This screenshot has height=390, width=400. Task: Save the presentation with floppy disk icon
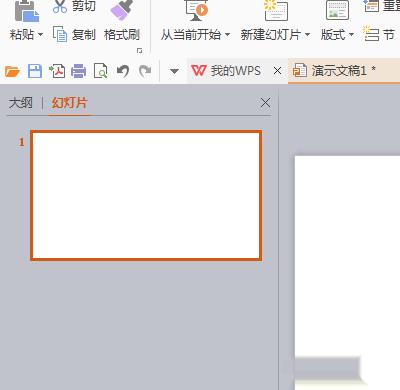[x=35, y=71]
